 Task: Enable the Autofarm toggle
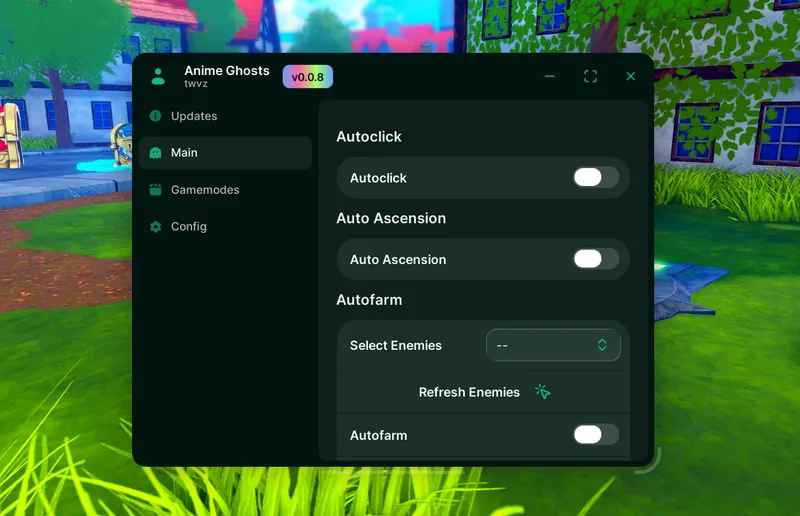(x=596, y=435)
